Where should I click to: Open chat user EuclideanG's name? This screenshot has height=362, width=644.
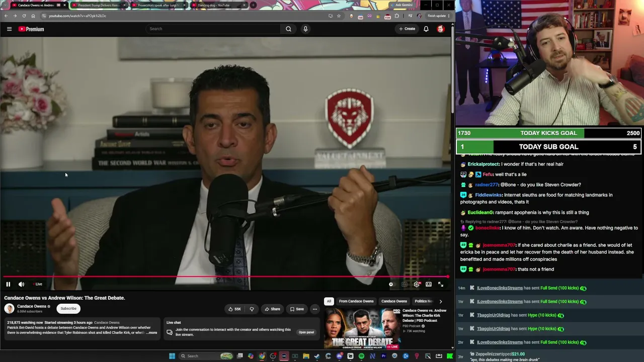(480, 213)
